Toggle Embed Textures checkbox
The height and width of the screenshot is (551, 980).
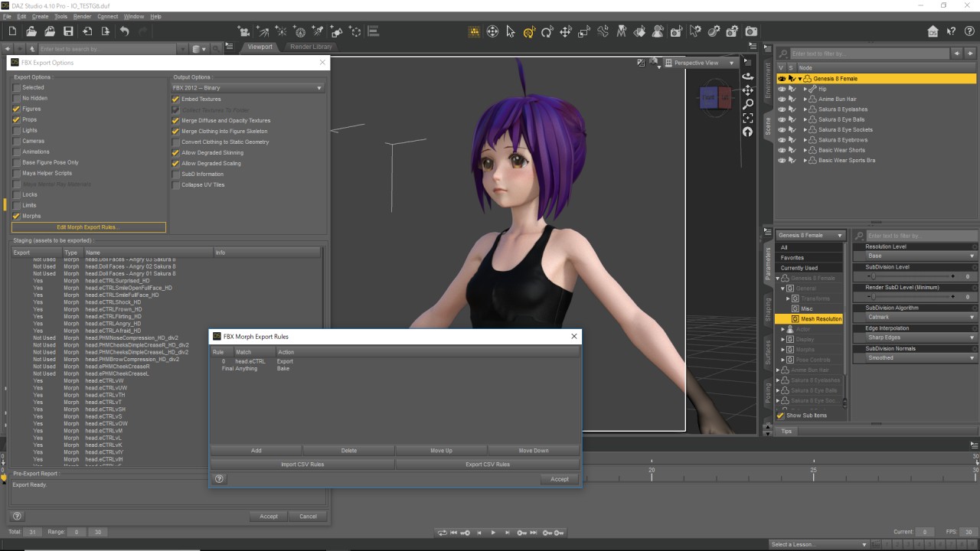tap(175, 99)
